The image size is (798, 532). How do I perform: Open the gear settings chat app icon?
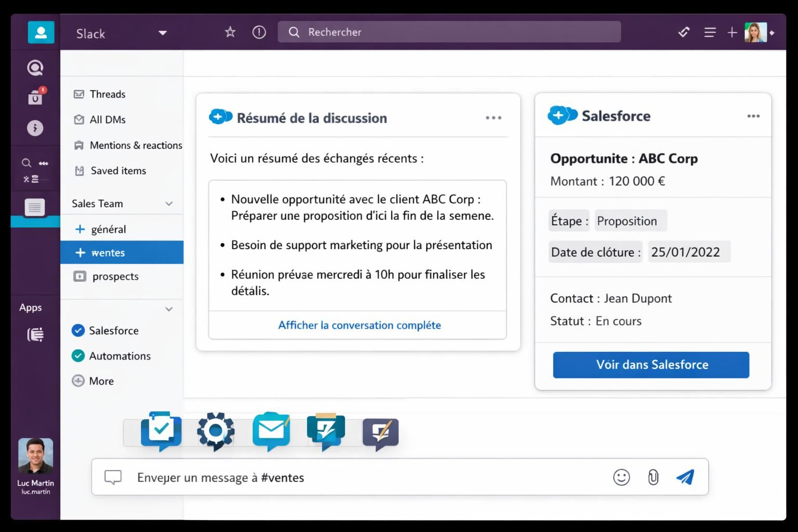click(x=216, y=431)
